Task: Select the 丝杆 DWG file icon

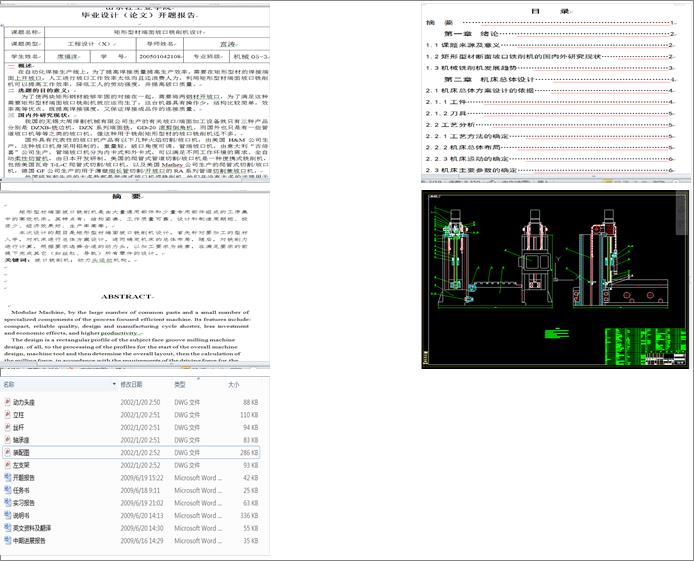Action: [8, 427]
